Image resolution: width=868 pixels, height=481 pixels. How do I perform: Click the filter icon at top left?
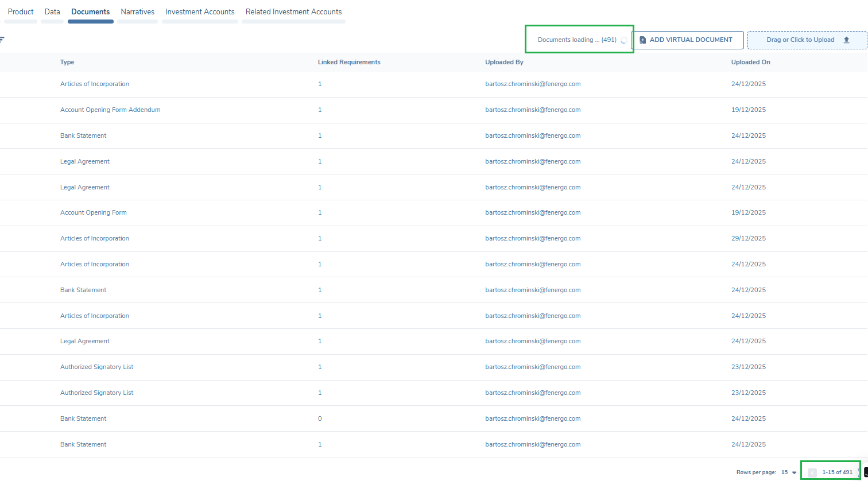click(2, 40)
